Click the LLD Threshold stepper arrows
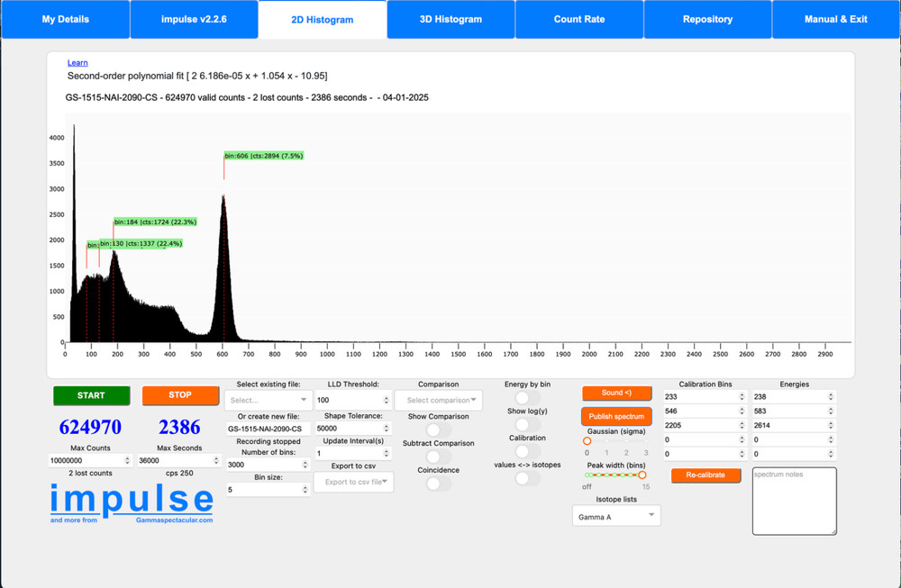The image size is (901, 588). [x=387, y=400]
